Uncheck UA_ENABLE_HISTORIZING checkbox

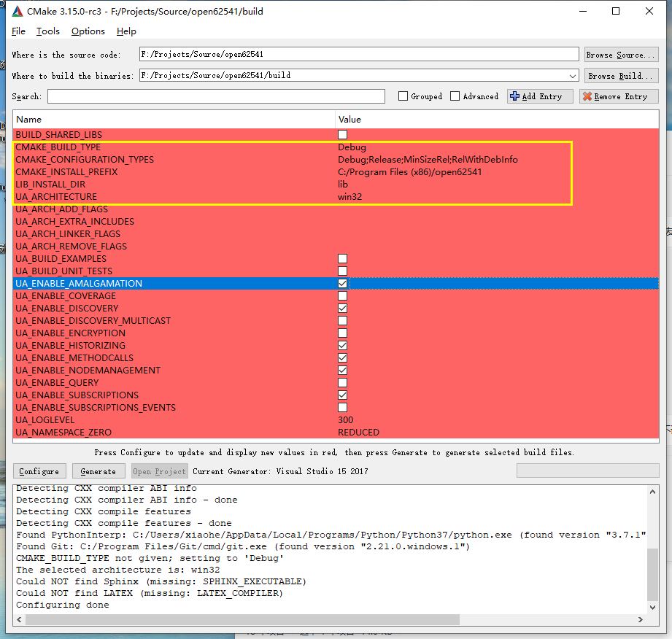click(x=342, y=346)
